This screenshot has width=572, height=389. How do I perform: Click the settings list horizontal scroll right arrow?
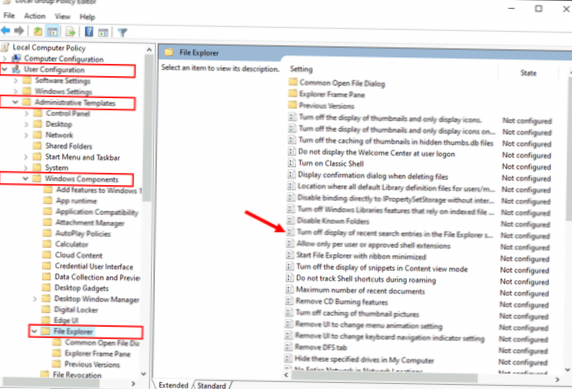click(557, 380)
